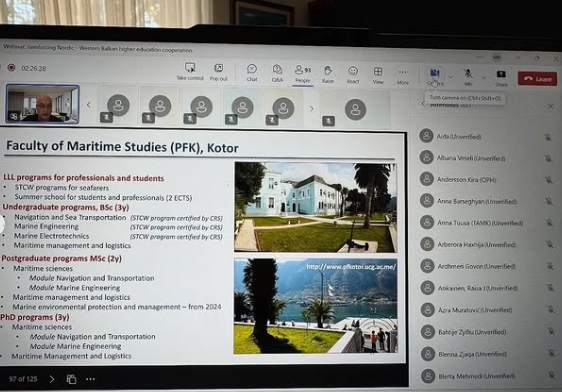Go to the next slide
Viewport: 562px width, 392px height.
coord(52,379)
